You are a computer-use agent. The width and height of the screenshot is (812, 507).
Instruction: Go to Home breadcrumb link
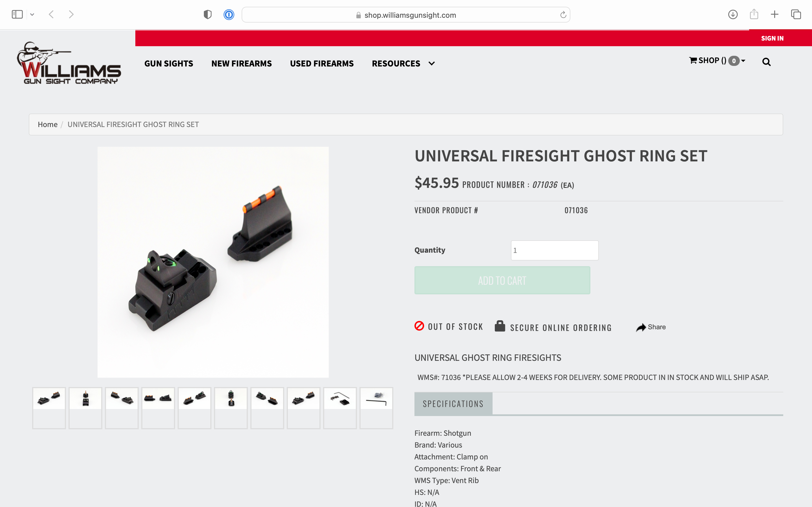point(48,124)
